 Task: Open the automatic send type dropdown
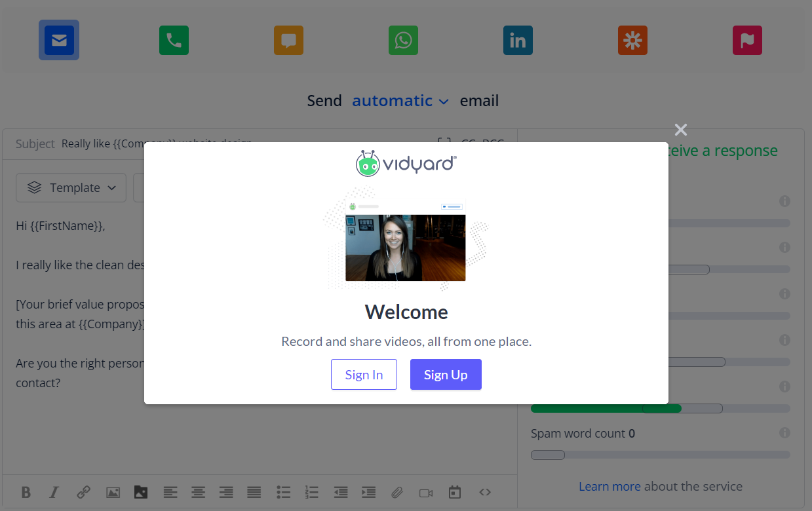[400, 101]
